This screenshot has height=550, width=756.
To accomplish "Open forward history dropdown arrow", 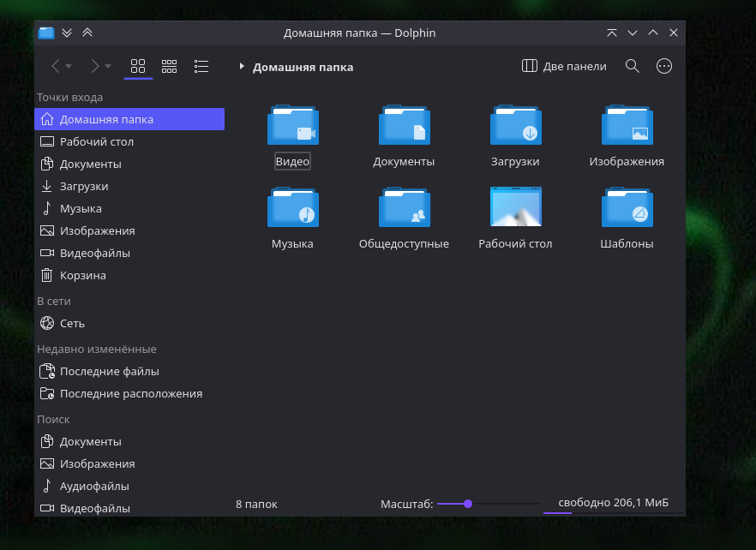I will (x=108, y=66).
